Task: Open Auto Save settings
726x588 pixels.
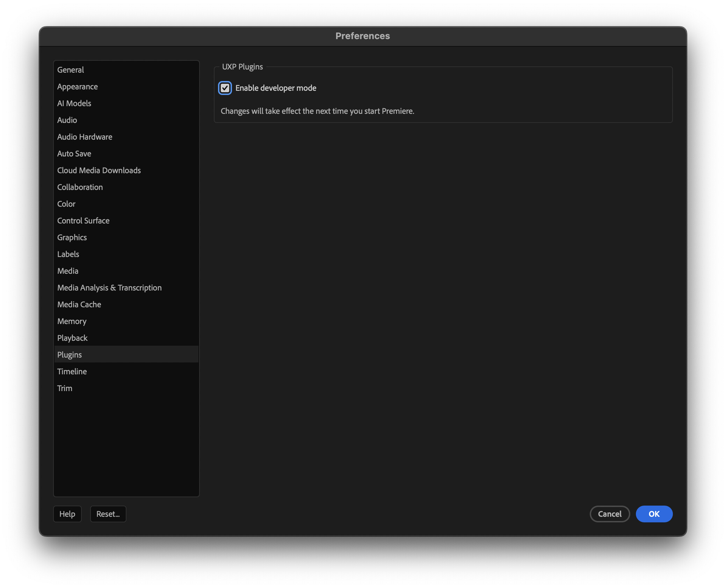Action: 74,154
